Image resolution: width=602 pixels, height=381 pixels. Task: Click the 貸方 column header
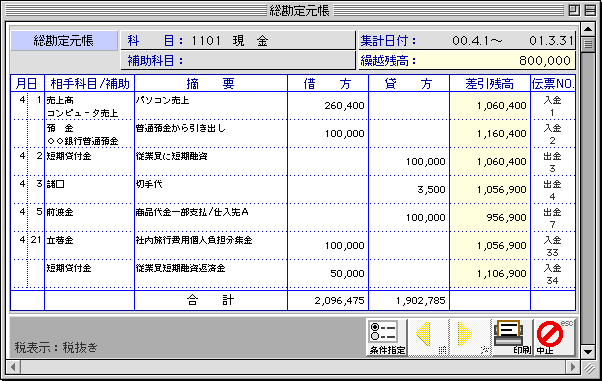[409, 83]
